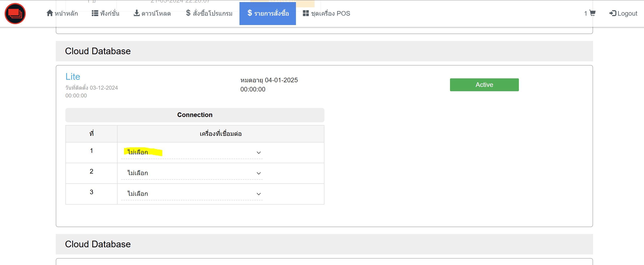The width and height of the screenshot is (644, 265).
Task: Expand connection 2 device dropdown
Action: (x=192, y=173)
